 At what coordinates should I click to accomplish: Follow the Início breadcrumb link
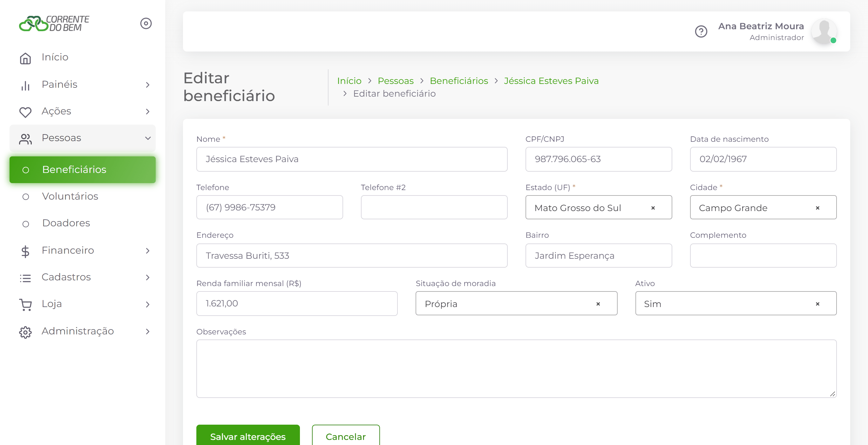(349, 81)
